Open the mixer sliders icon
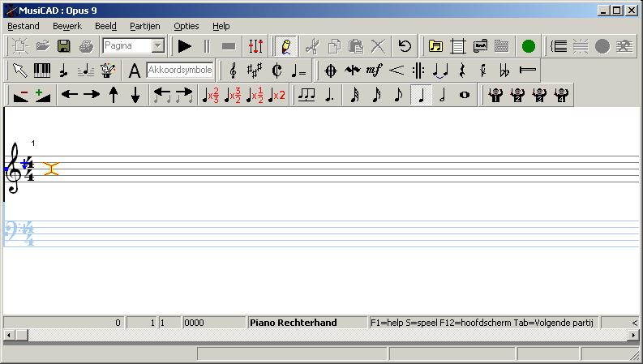This screenshot has height=364, width=643. pos(255,46)
